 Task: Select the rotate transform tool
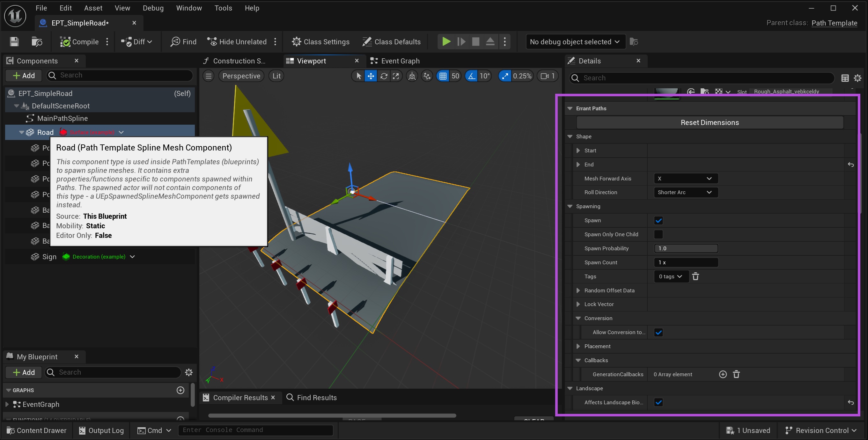pos(383,76)
